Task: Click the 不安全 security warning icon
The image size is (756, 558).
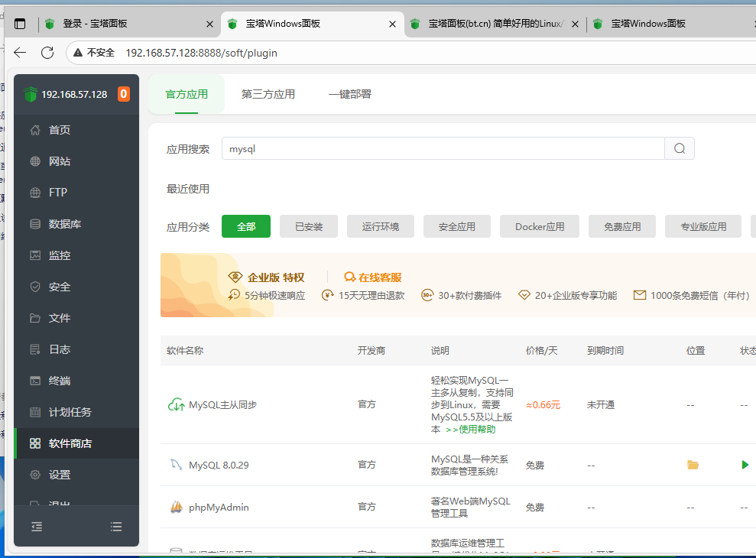Action: [x=78, y=53]
